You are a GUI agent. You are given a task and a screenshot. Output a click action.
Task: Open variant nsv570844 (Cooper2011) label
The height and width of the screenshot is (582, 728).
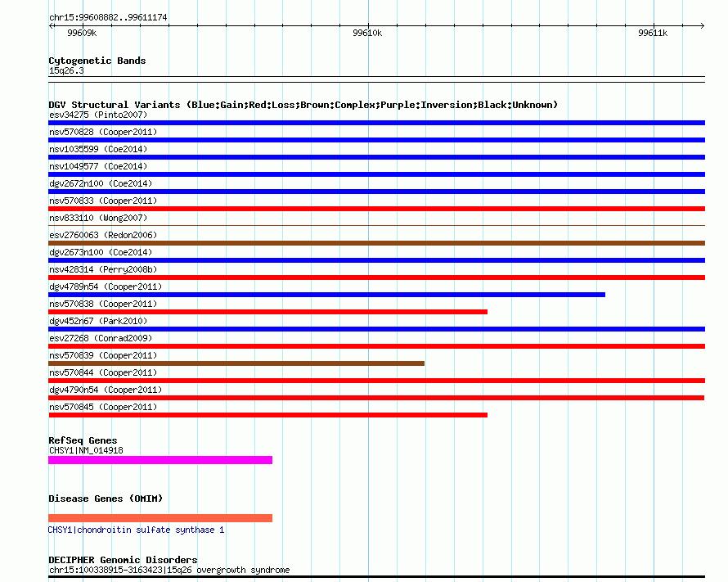pos(103,372)
